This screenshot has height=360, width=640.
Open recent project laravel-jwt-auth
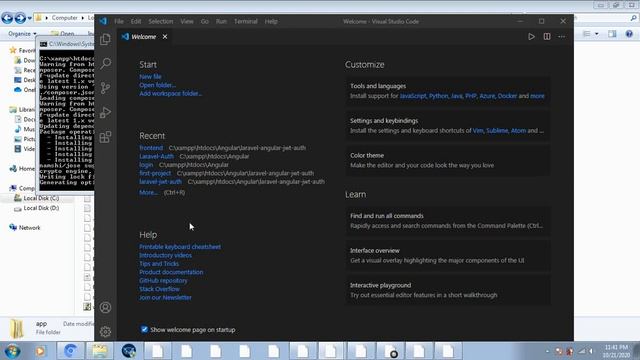(160, 182)
